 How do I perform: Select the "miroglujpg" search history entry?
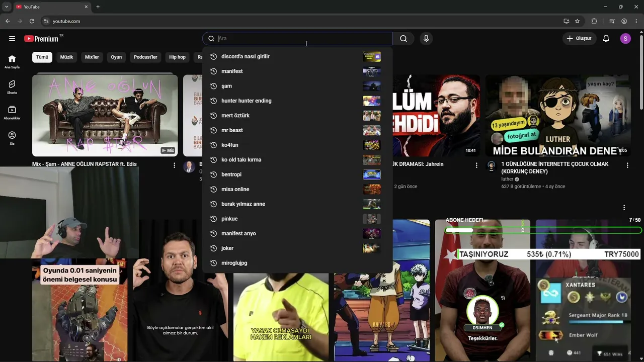(297, 263)
